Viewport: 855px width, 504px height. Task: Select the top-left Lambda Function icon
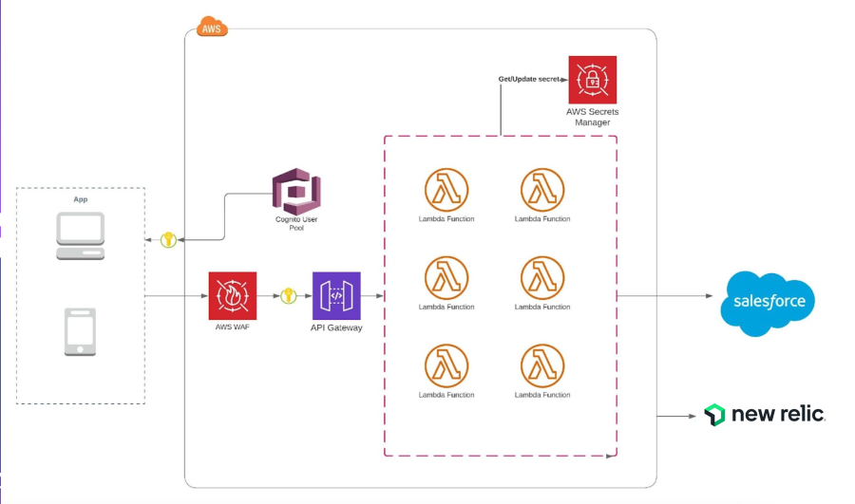pyautogui.click(x=446, y=190)
